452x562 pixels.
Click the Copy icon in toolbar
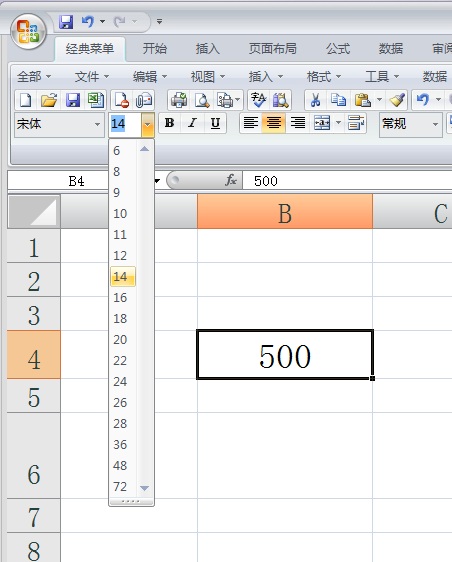tap(338, 100)
